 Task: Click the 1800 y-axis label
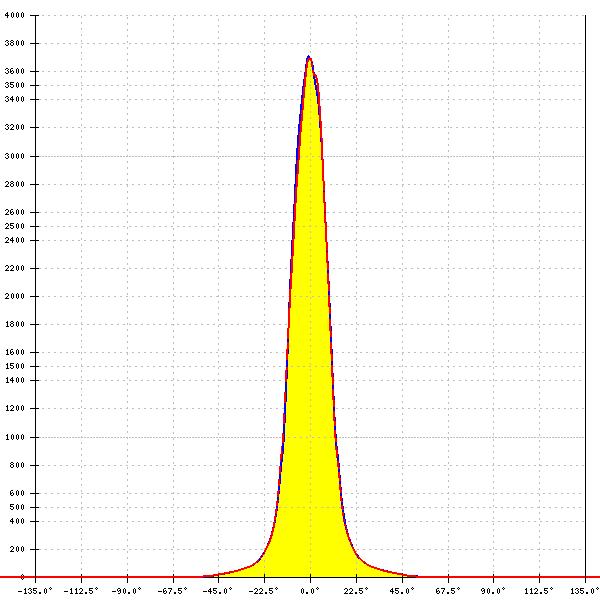pyautogui.click(x=15, y=324)
